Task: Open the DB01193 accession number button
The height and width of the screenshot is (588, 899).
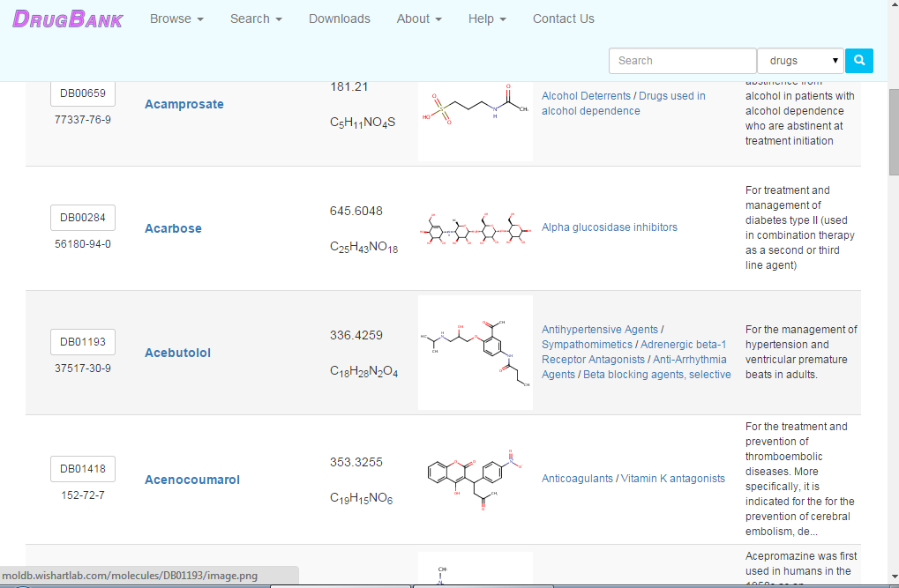Action: [x=82, y=342]
